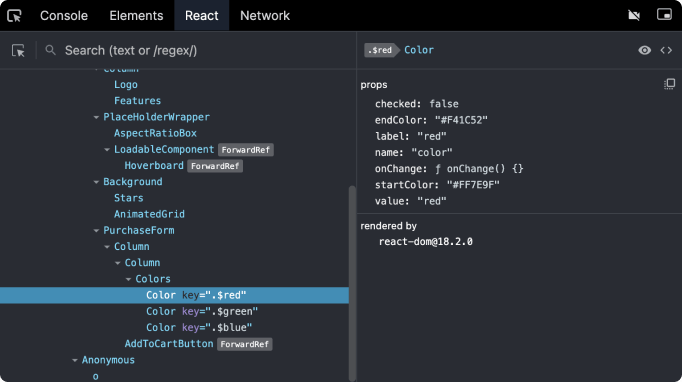The width and height of the screenshot is (682, 382).
Task: Click the endColor "#F41C52" value
Action: pyautogui.click(x=461, y=120)
